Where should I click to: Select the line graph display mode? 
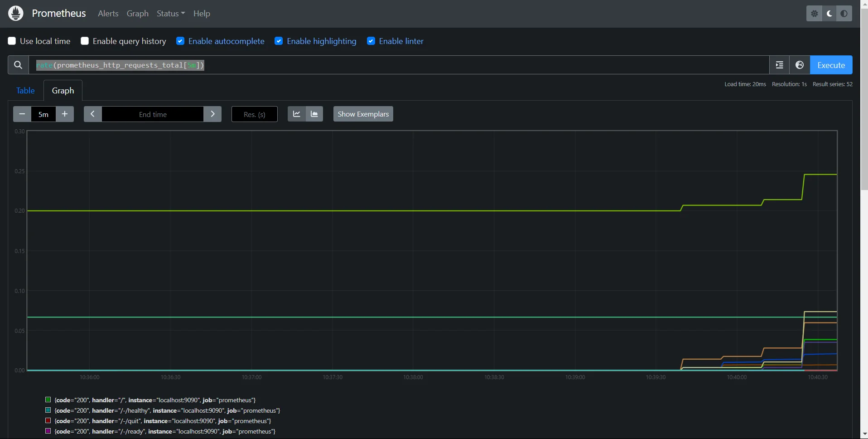[x=297, y=114]
